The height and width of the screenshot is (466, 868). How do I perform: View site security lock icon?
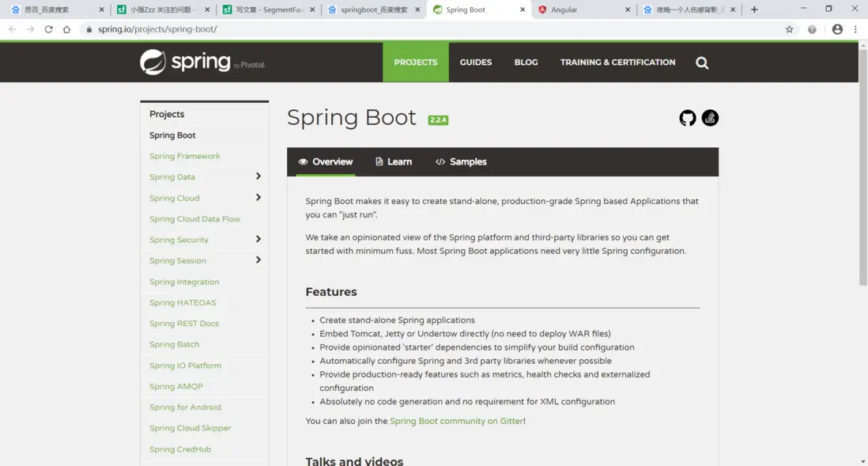pyautogui.click(x=89, y=29)
